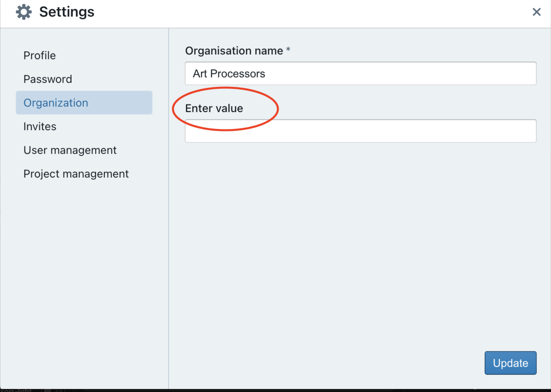Click the Settings gear icon
The height and width of the screenshot is (392, 551).
pos(24,12)
